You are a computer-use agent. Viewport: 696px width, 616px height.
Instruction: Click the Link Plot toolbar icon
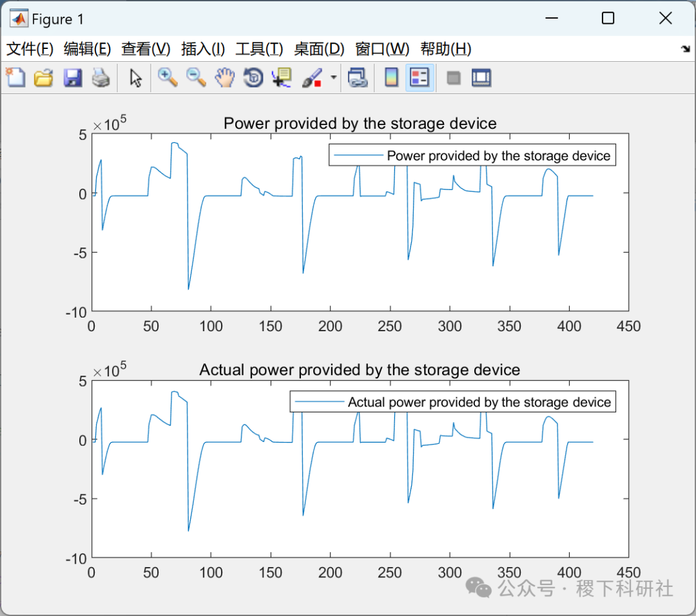tap(357, 78)
